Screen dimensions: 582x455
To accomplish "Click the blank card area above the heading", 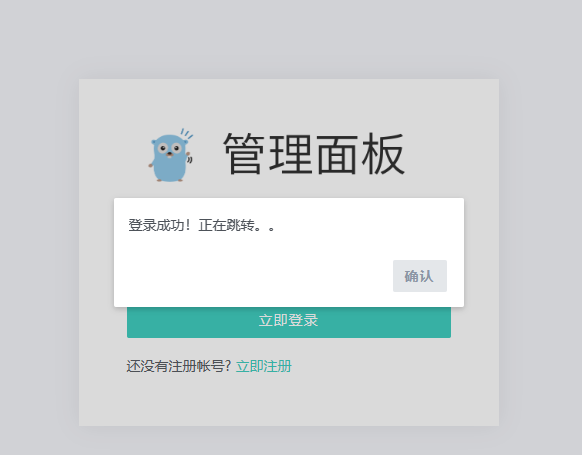I will point(289,102).
